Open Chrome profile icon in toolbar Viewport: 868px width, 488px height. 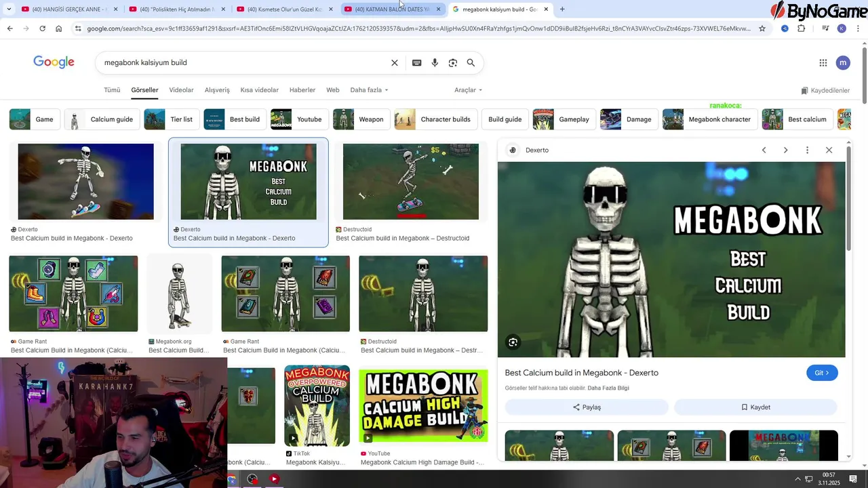click(842, 28)
